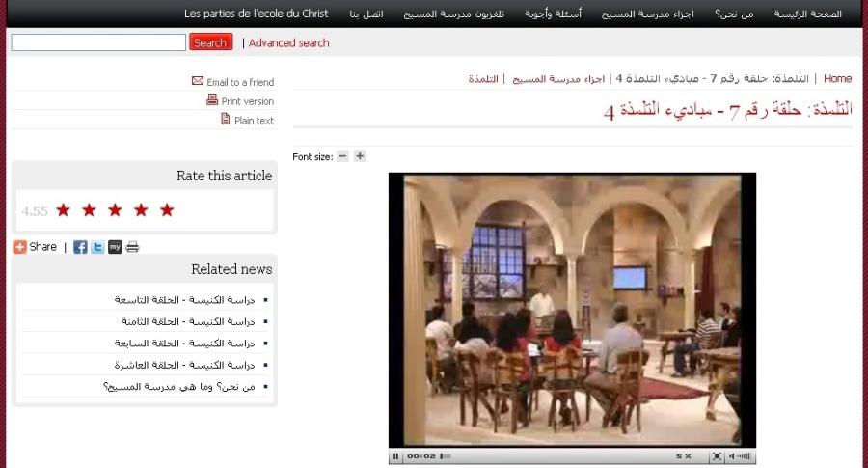Click the 5 % buffering indicator
868x468 pixels.
click(684, 456)
